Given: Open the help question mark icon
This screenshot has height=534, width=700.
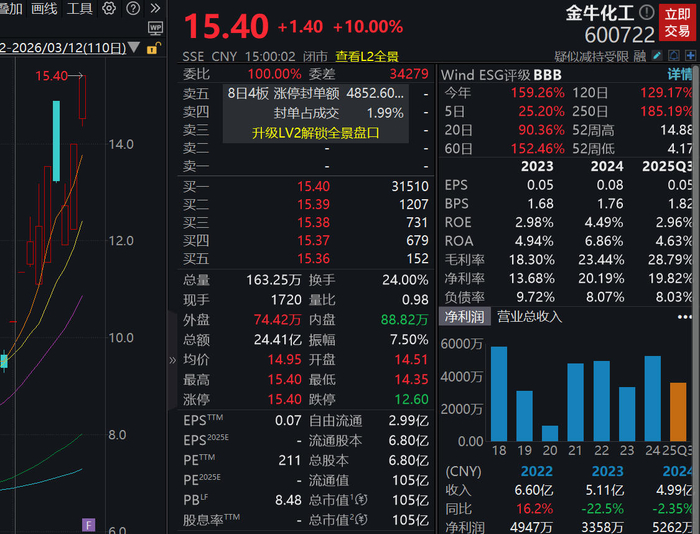Looking at the screenshot, I should (133, 8).
